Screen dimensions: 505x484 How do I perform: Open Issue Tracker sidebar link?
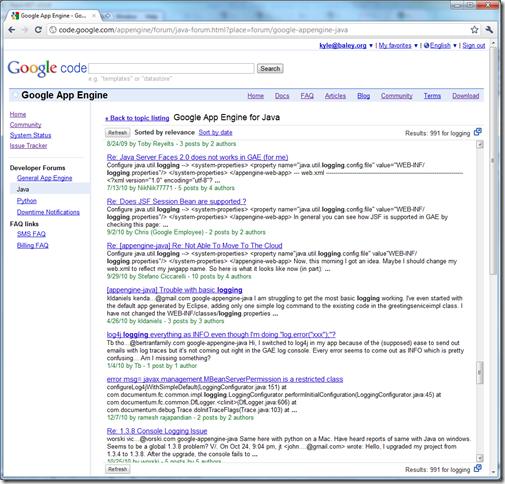(28, 146)
